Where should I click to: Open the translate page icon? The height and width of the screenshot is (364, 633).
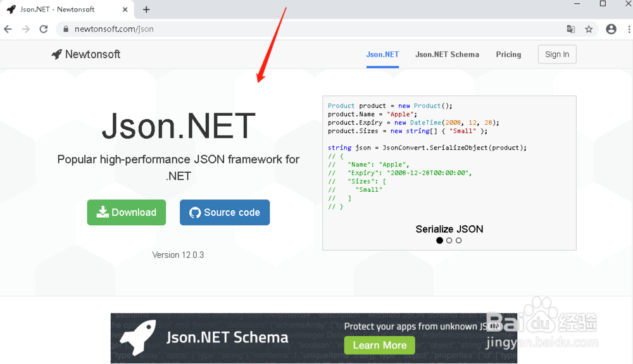571,29
